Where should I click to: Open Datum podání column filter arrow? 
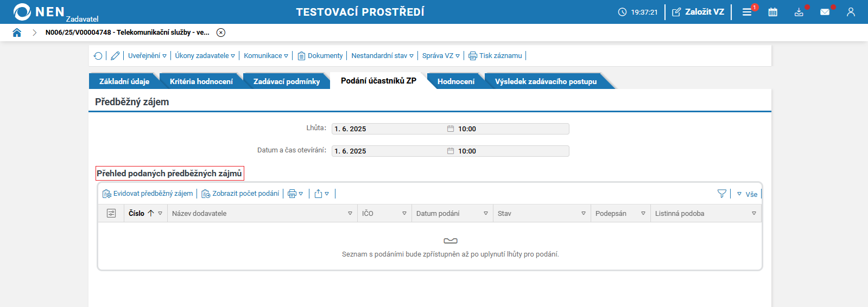(486, 214)
